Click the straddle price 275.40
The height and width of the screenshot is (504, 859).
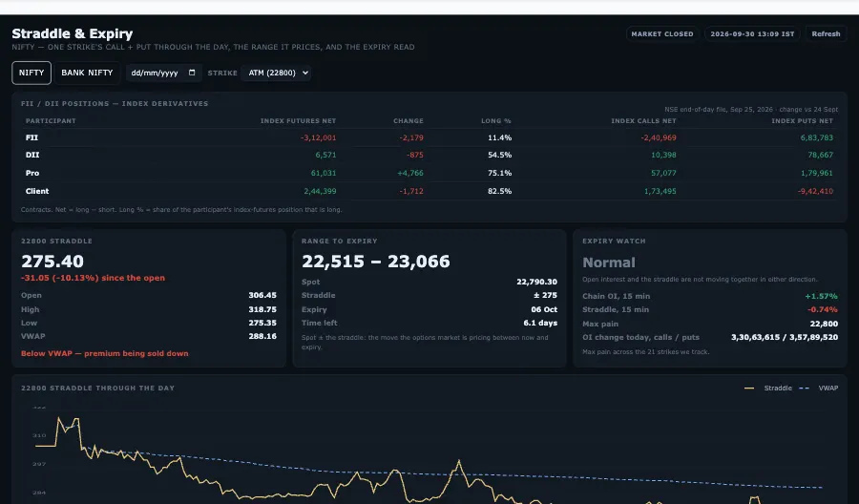(x=52, y=262)
